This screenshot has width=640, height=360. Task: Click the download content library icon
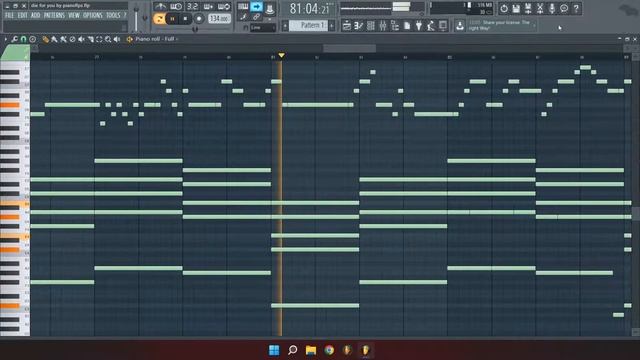(460, 26)
